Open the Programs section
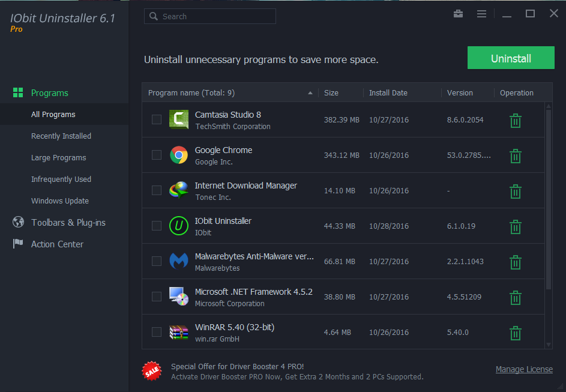The height and width of the screenshot is (392, 566). (49, 93)
